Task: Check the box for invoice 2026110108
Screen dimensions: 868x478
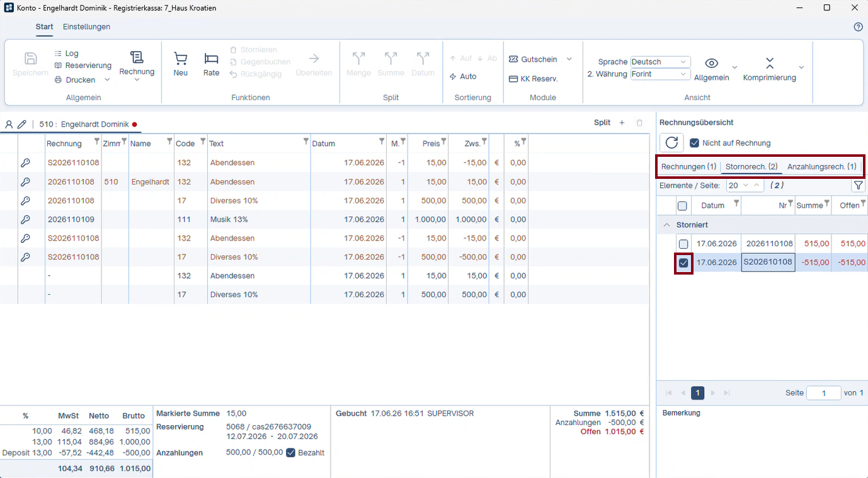Action: tap(683, 244)
